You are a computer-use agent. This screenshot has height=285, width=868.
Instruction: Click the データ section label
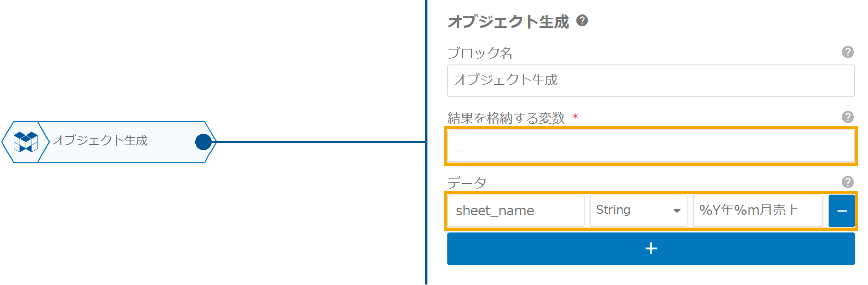pos(467,183)
